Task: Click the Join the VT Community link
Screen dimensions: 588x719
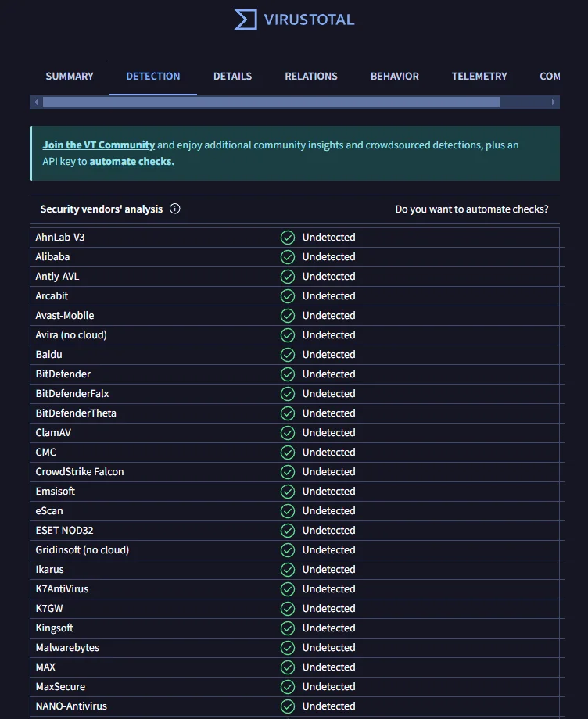Action: (x=99, y=145)
